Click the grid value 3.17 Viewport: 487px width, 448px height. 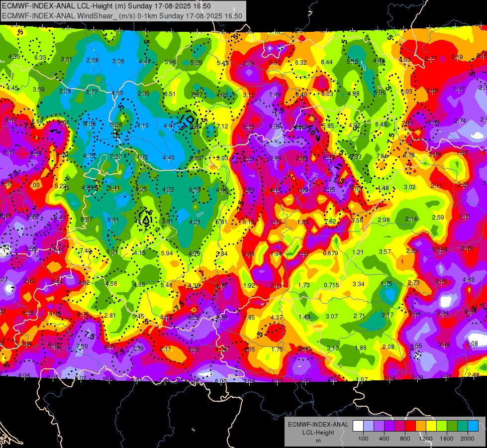point(388,315)
